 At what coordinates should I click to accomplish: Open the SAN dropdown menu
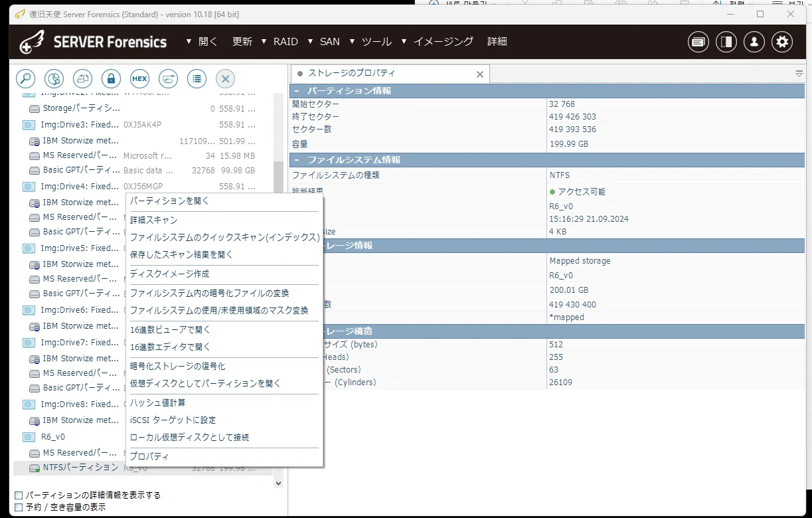coord(324,41)
